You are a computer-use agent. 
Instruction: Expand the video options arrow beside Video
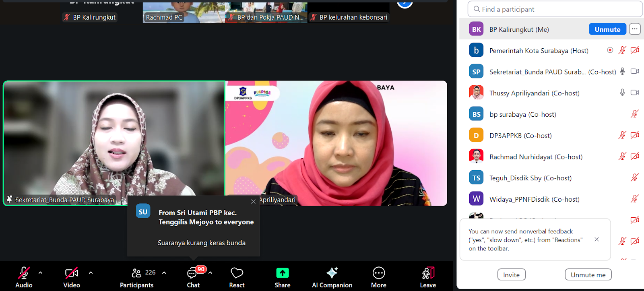click(x=91, y=273)
